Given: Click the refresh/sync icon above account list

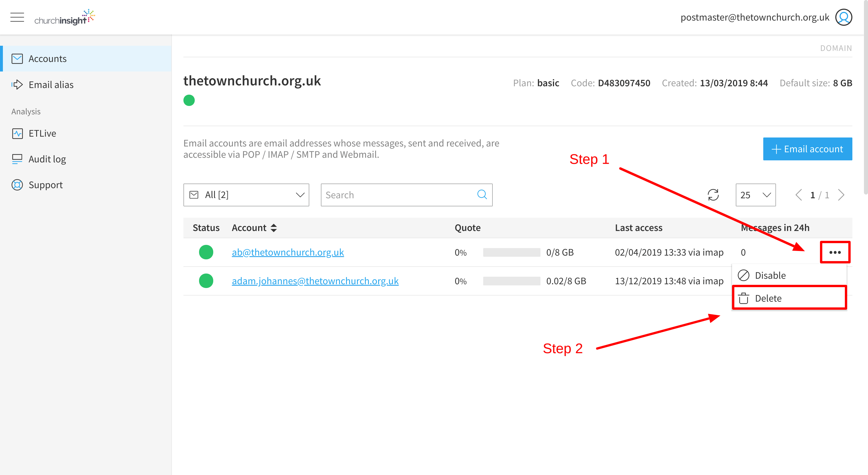Looking at the screenshot, I should 713,194.
